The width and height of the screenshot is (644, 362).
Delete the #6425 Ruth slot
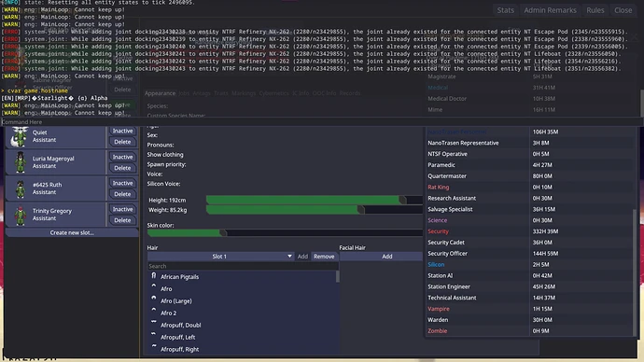pos(122,194)
